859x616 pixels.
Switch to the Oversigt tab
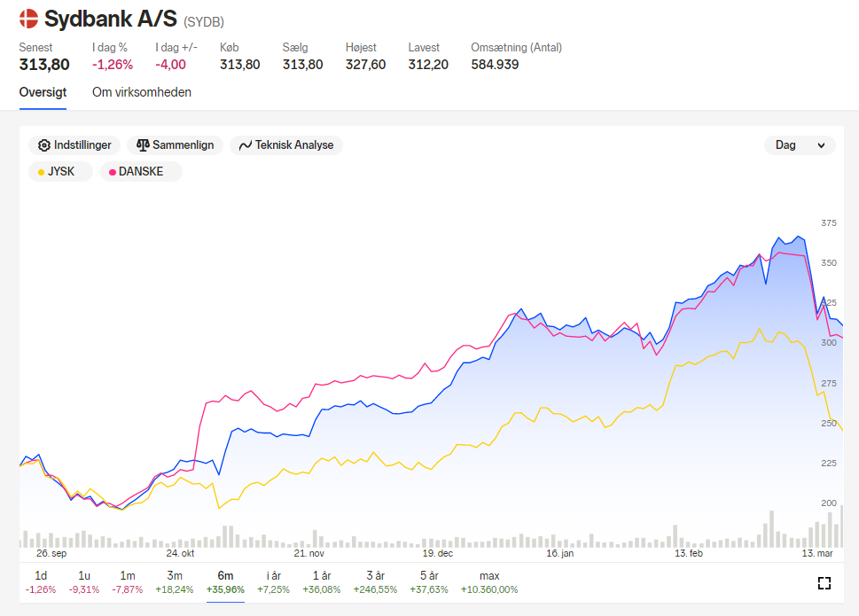coord(43,92)
